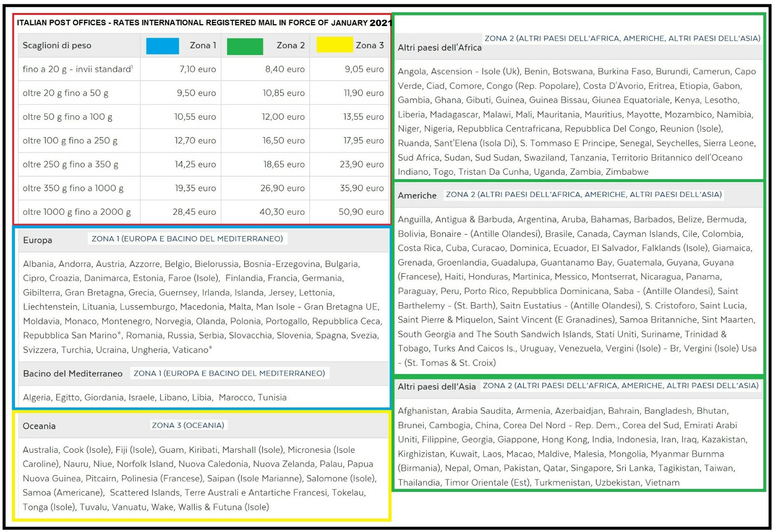Click the Mediterranean country line starting 'Algeria, Egitto'

(x=155, y=397)
